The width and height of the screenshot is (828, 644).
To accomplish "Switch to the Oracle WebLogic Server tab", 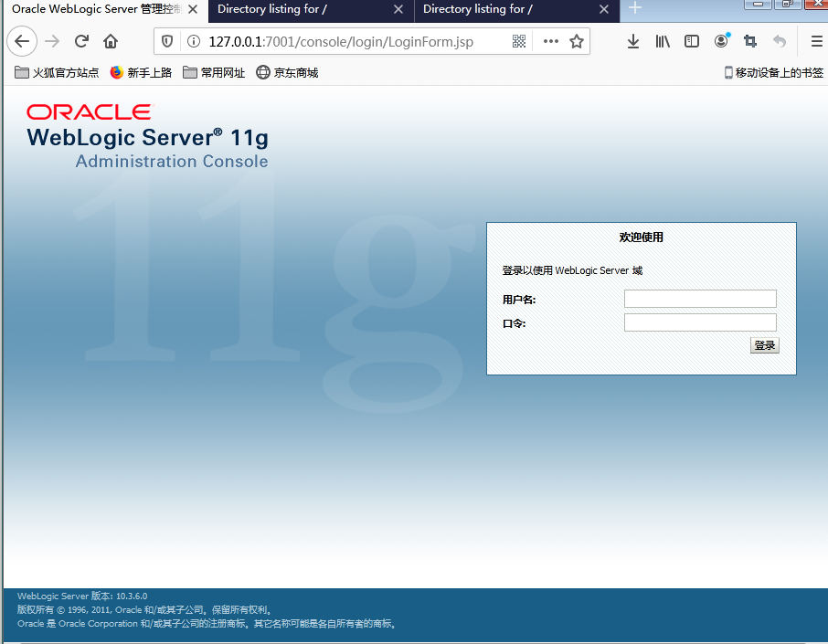I will [x=97, y=9].
